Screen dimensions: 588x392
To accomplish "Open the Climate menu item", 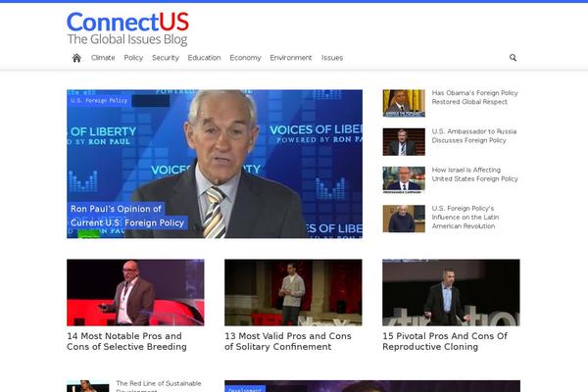I will (x=103, y=58).
